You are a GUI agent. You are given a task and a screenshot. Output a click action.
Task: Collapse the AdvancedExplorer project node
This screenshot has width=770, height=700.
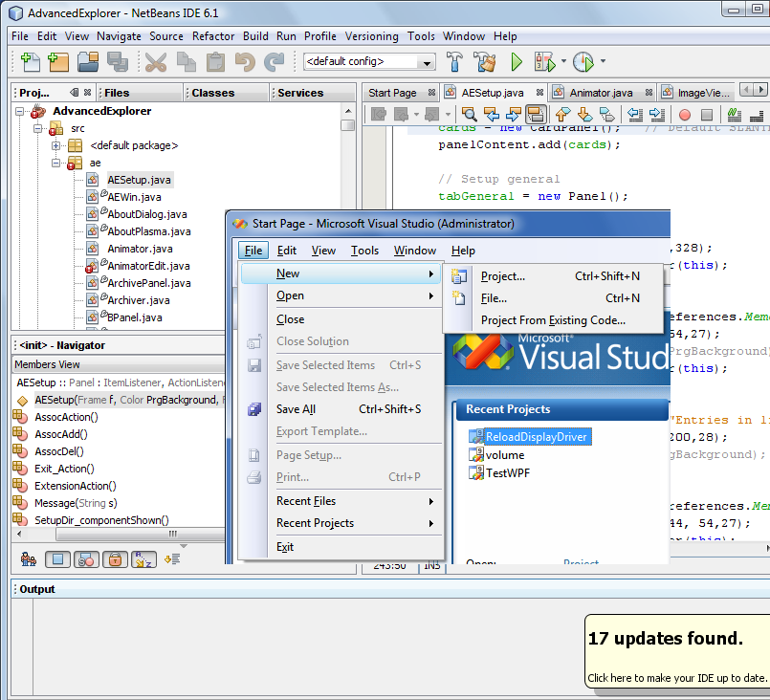[x=20, y=112]
